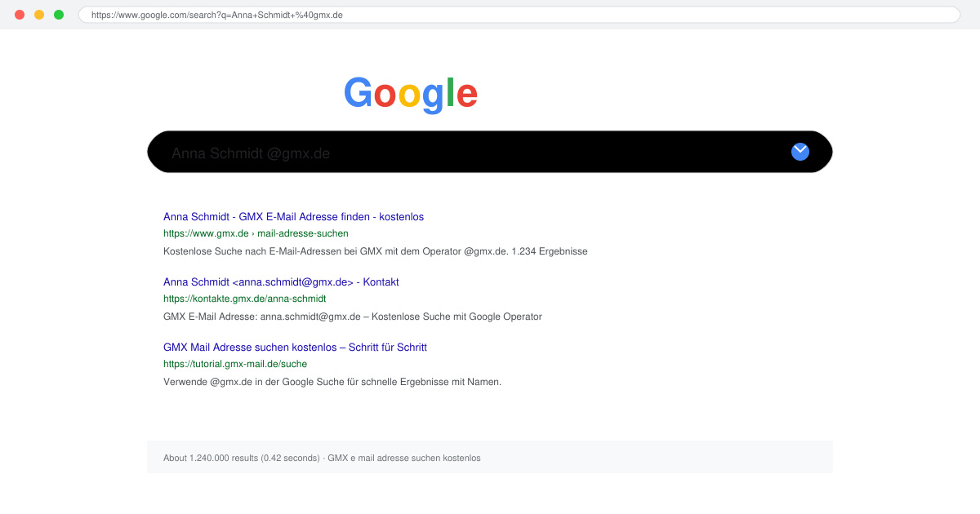This screenshot has height=514, width=980.
Task: Click the https://kontakte.gmx.de/anna-schmidt URL
Action: pos(244,299)
